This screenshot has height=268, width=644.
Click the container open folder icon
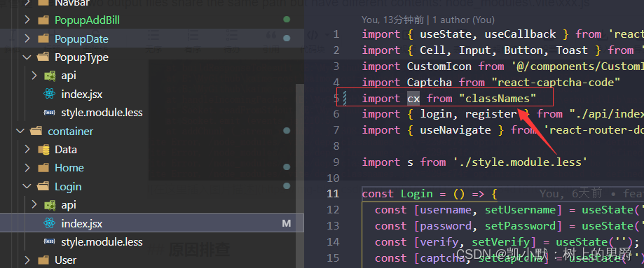pos(36,132)
